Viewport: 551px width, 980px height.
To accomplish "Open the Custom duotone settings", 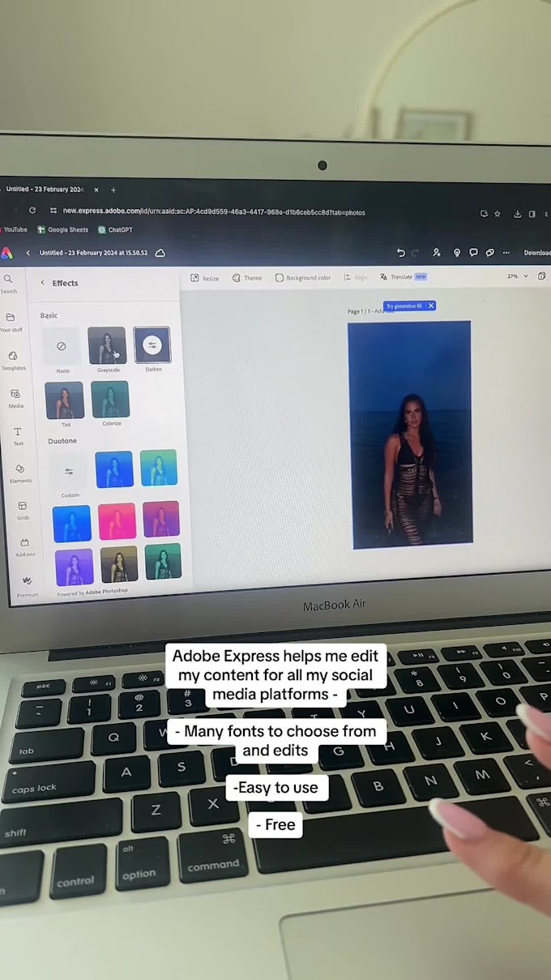I will (x=69, y=471).
